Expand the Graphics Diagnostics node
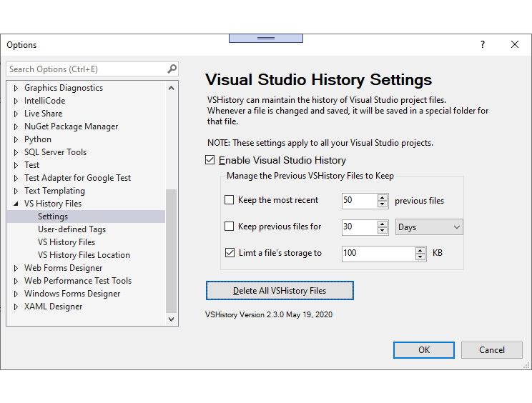Screen dimensions: 532x403 tap(16, 88)
